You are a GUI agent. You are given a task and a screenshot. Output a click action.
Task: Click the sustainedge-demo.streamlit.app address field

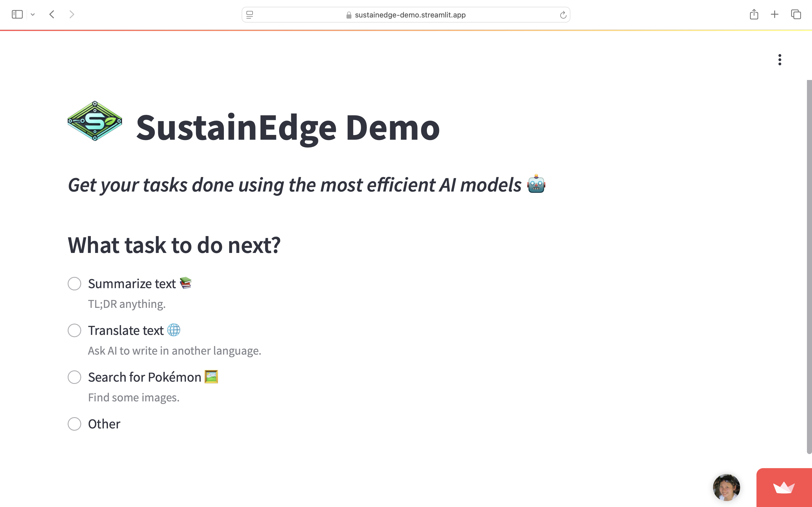click(x=410, y=15)
